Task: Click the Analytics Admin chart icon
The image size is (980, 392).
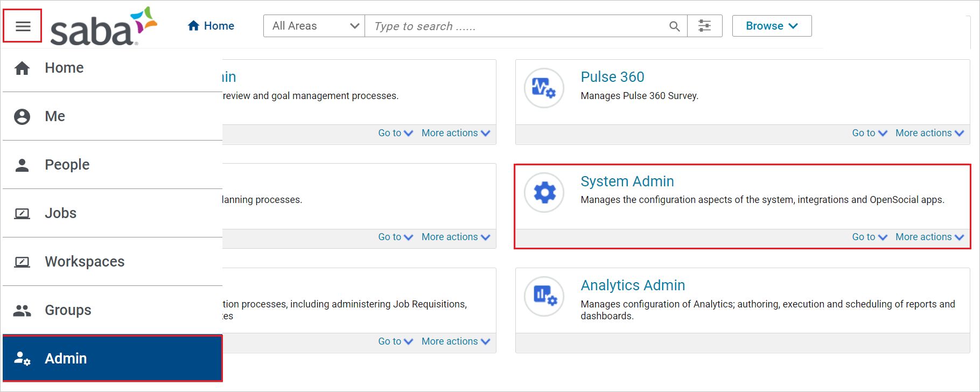Action: [544, 296]
